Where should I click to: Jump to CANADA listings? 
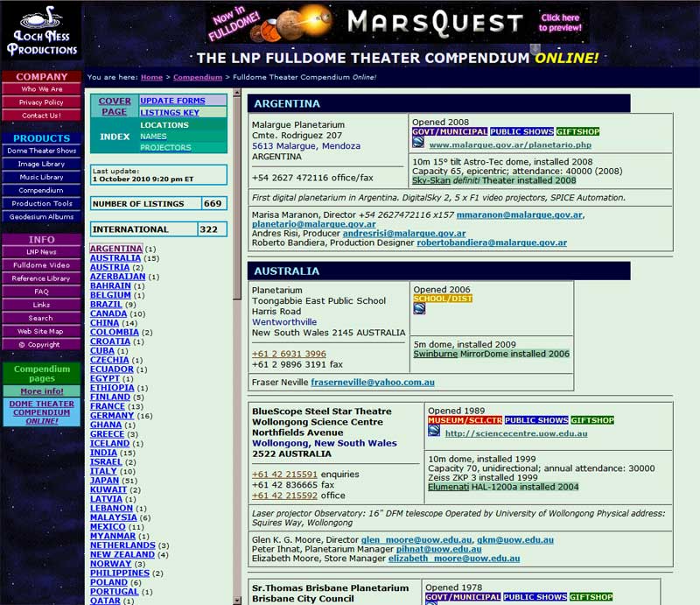[108, 313]
